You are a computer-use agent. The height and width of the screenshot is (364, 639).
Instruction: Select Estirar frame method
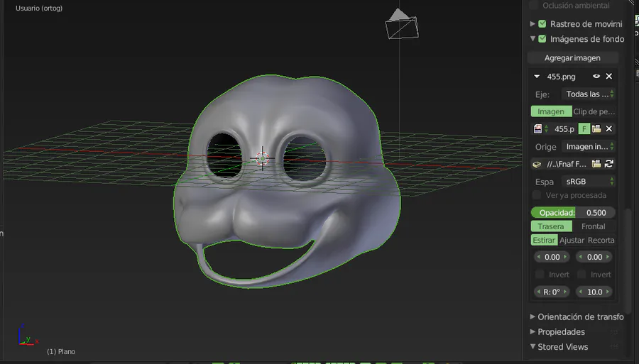pyautogui.click(x=544, y=241)
